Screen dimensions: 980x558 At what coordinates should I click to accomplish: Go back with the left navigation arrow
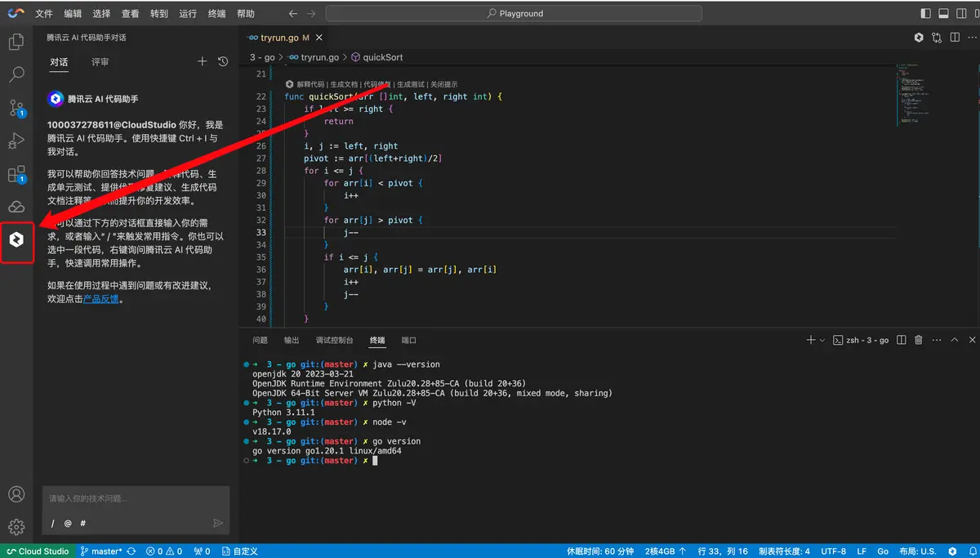[293, 14]
